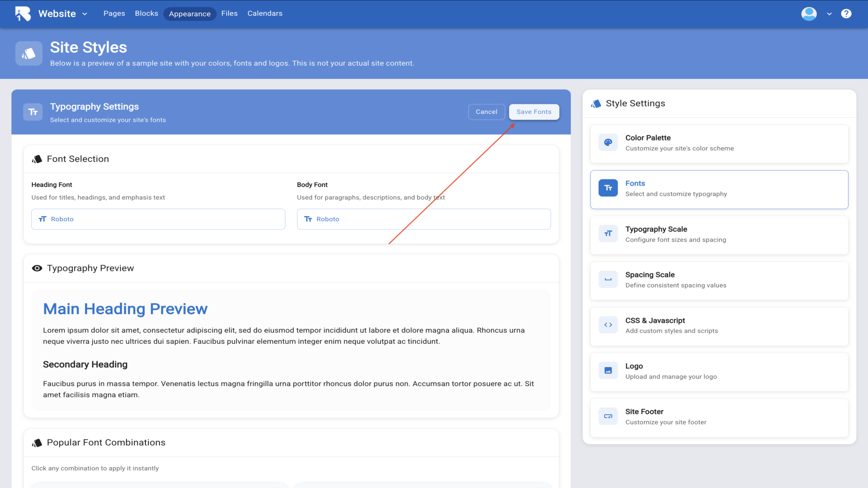Switch to the Calendars section
Image resolution: width=868 pixels, height=488 pixels.
[x=264, y=14]
